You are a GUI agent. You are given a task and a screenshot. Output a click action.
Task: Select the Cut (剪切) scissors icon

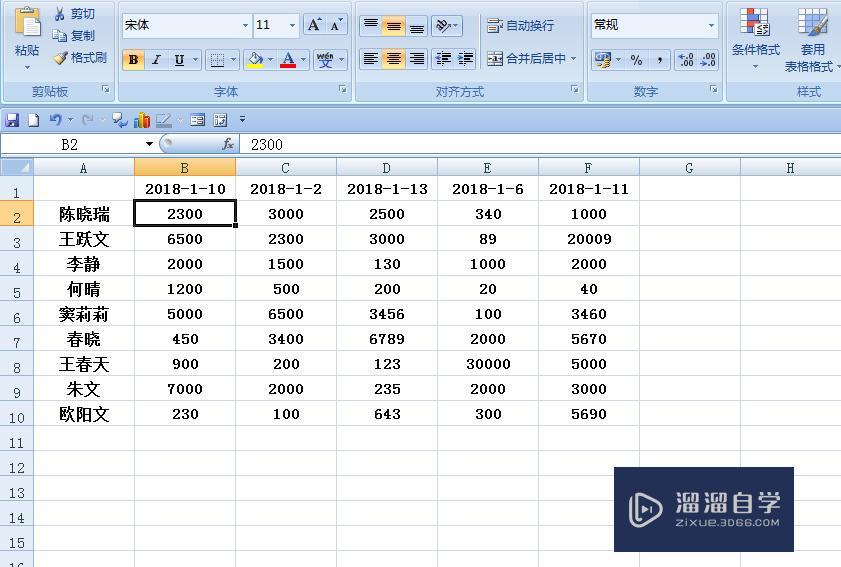pos(60,14)
